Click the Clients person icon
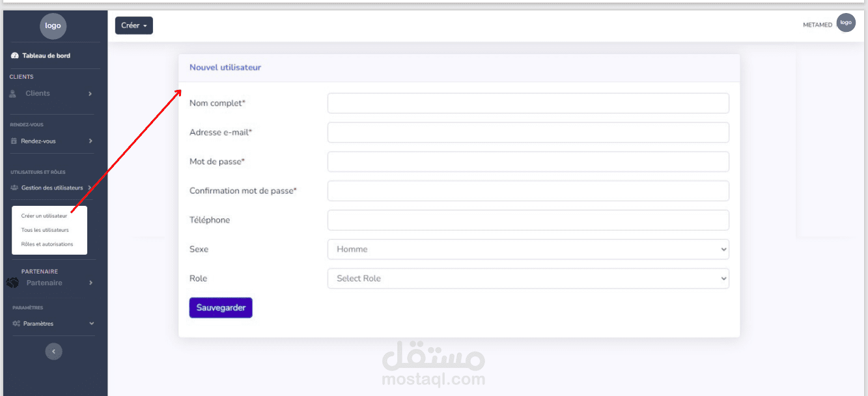Image resolution: width=868 pixels, height=396 pixels. (x=13, y=93)
